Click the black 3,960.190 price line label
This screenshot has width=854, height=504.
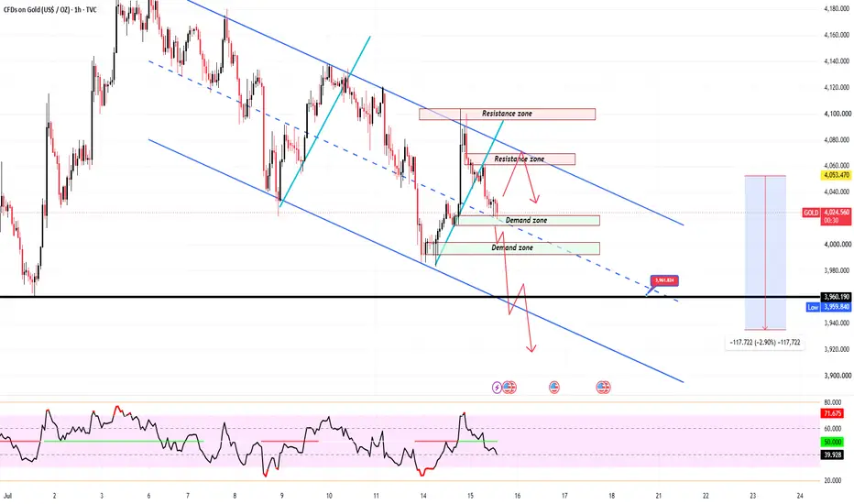click(x=836, y=297)
